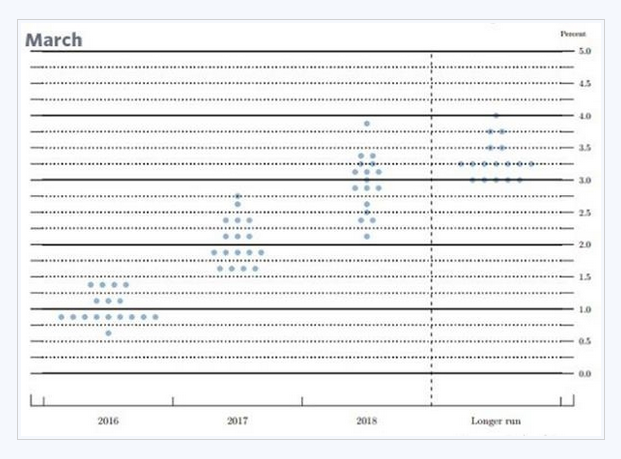The height and width of the screenshot is (459, 621).
Task: Select the 2017 x-axis label
Action: coord(238,421)
